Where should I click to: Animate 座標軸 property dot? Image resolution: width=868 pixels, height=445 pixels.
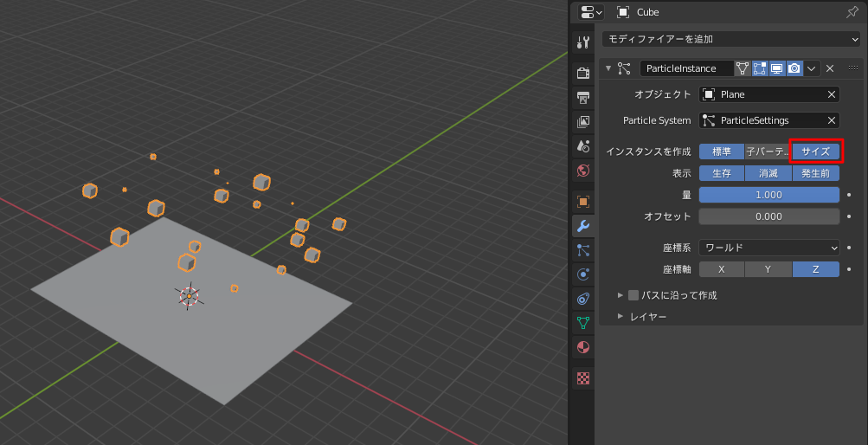pos(849,269)
